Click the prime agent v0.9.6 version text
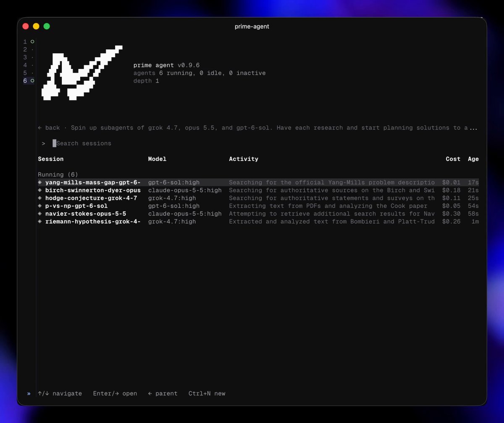Image resolution: width=504 pixels, height=423 pixels. tap(166, 65)
